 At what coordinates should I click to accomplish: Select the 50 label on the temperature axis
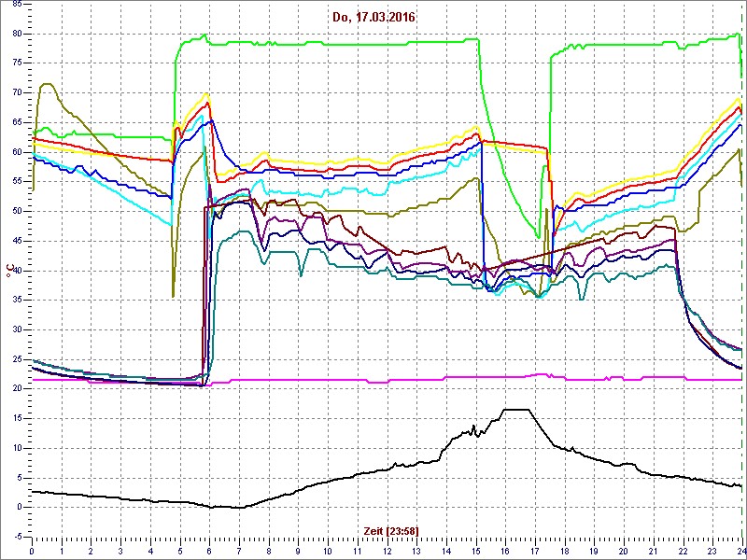tap(16, 211)
